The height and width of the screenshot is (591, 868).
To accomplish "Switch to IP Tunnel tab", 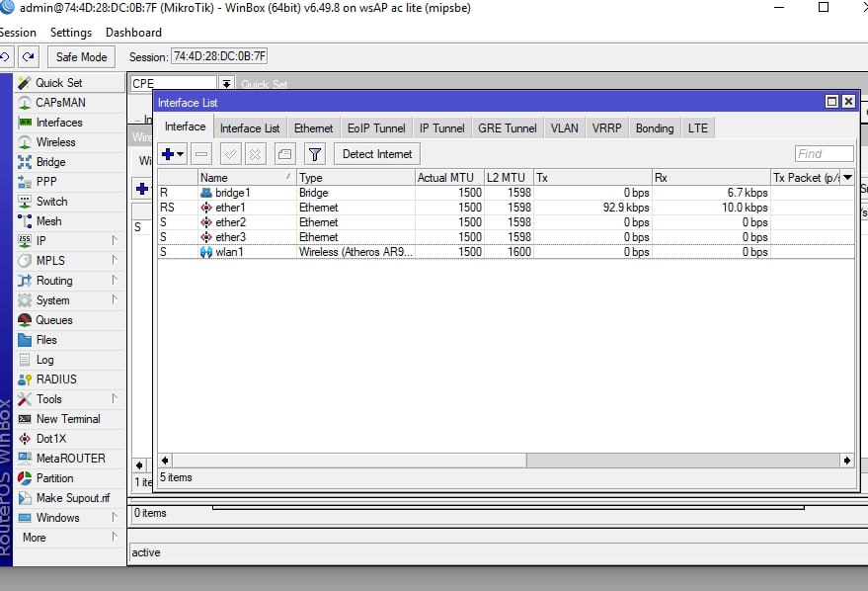I will tap(441, 128).
